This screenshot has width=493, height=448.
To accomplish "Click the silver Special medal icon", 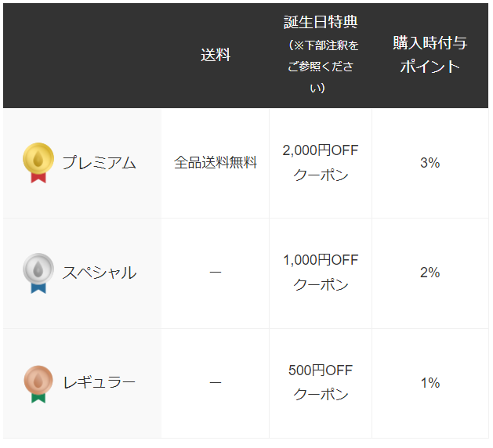I will point(38,273).
